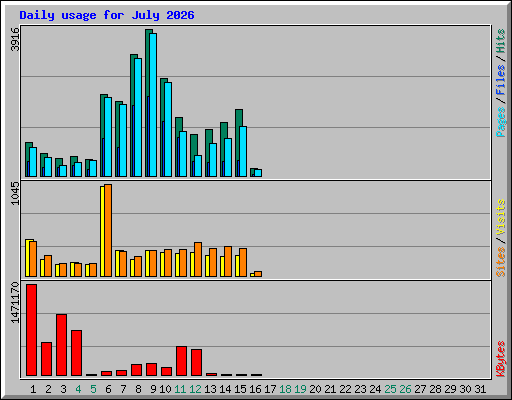
Task: Click the day 2 label on axis
Action: tap(48, 389)
